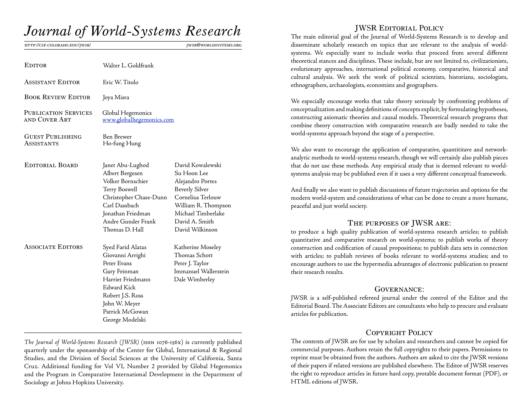
Task: Click the name George Modelski
Action: tap(124, 320)
